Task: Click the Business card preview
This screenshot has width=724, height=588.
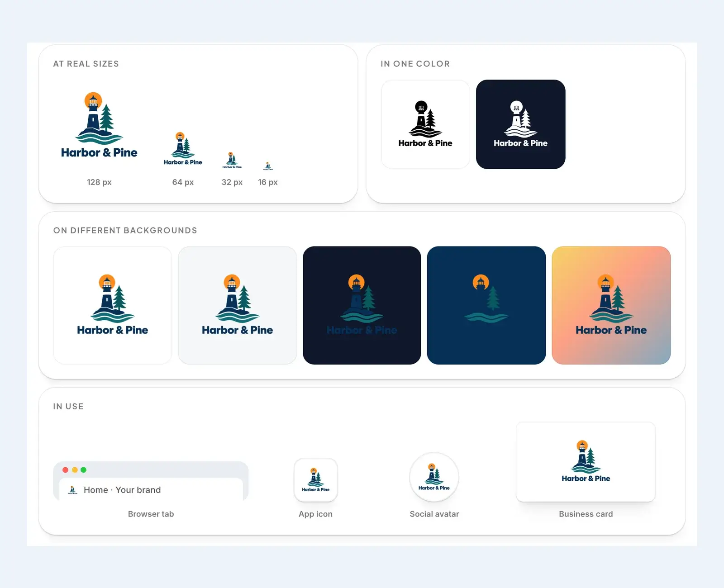Action: pos(586,462)
